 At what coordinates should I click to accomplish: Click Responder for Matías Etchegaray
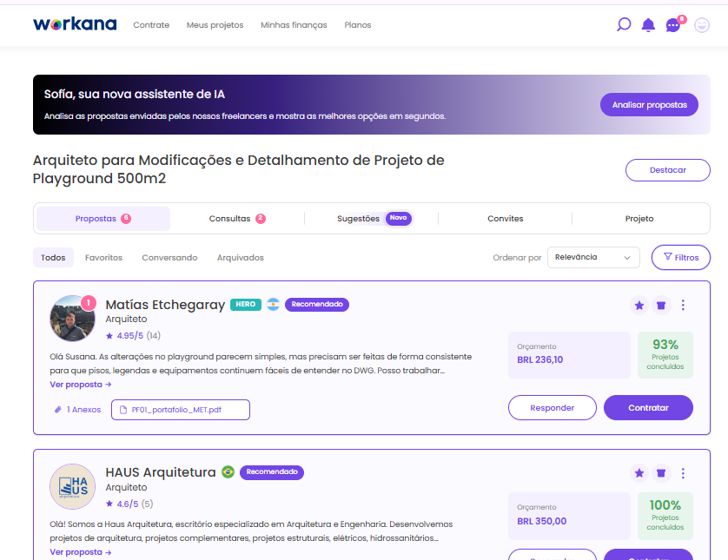[552, 408]
